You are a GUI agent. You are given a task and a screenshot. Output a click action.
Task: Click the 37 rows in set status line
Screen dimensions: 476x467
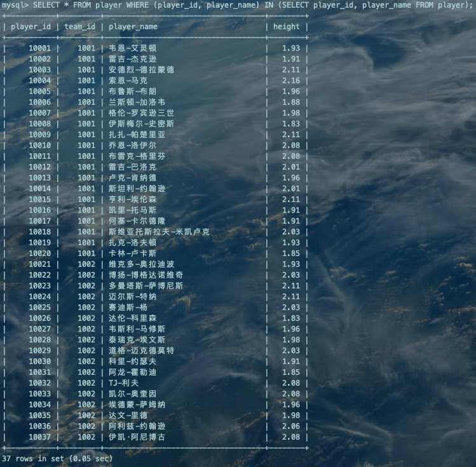click(57, 459)
